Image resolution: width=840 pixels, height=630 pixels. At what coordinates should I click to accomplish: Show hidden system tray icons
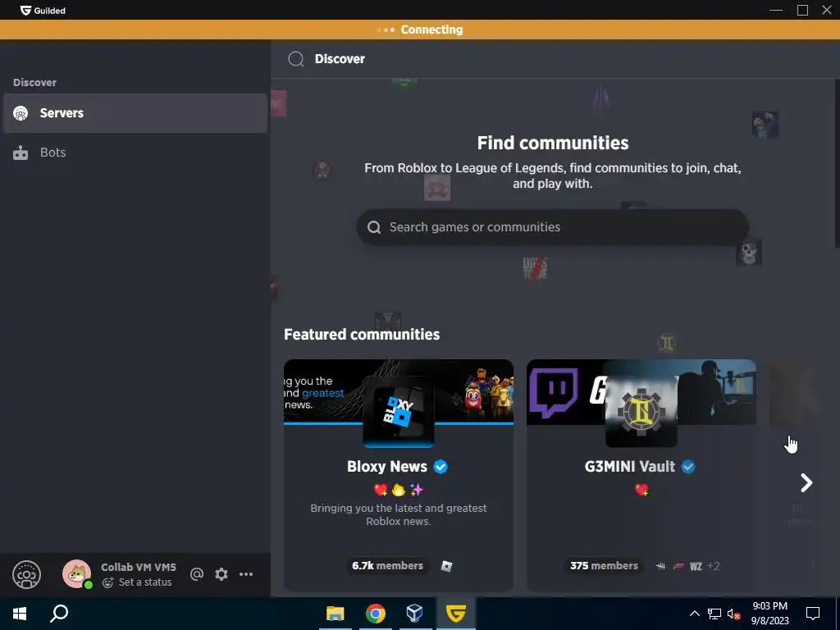(694, 614)
